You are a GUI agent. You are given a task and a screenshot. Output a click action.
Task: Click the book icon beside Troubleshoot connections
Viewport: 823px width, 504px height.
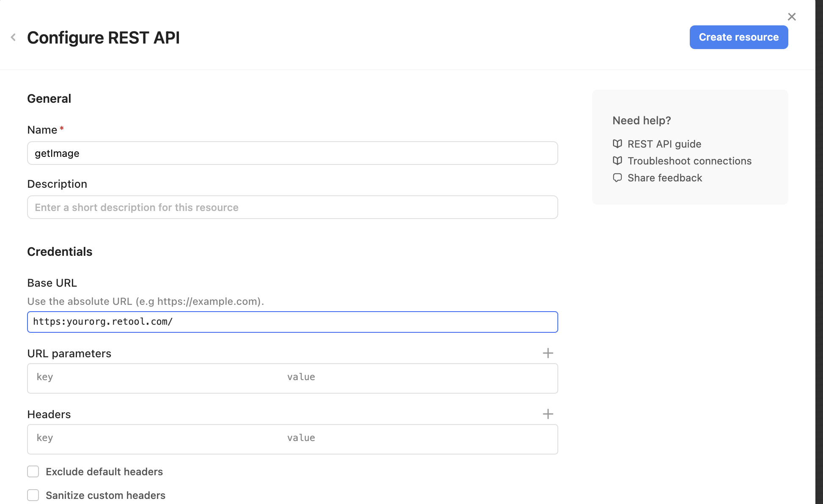point(617,161)
